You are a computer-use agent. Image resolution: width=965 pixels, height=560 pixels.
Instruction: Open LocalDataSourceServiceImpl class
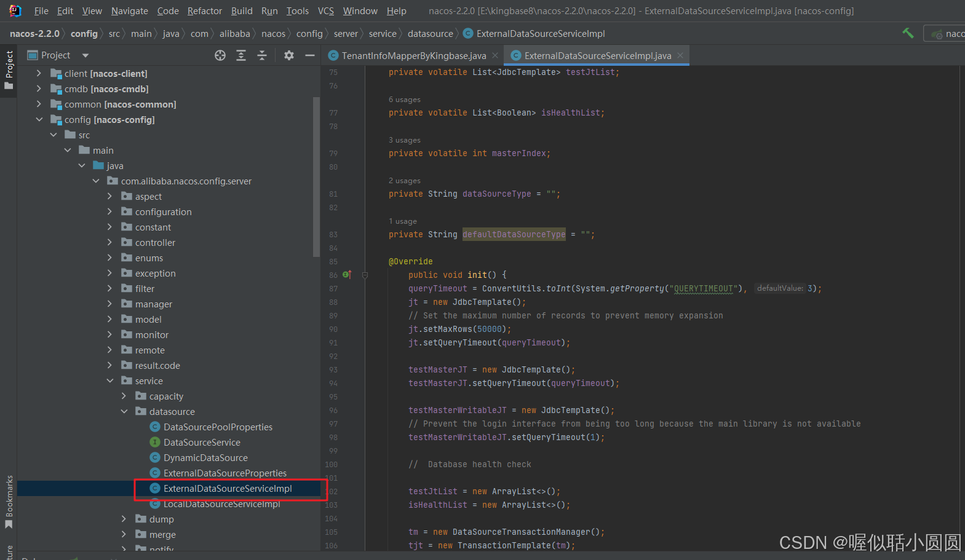point(221,504)
